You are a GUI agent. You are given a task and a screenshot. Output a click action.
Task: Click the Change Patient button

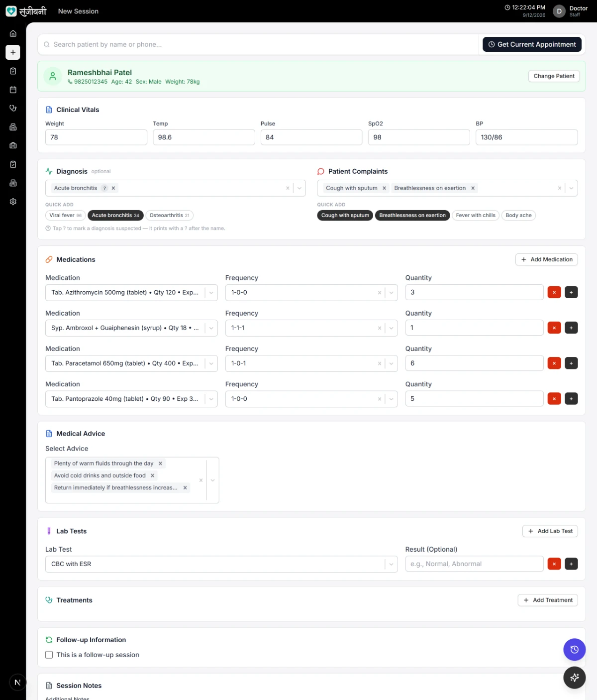coord(554,76)
